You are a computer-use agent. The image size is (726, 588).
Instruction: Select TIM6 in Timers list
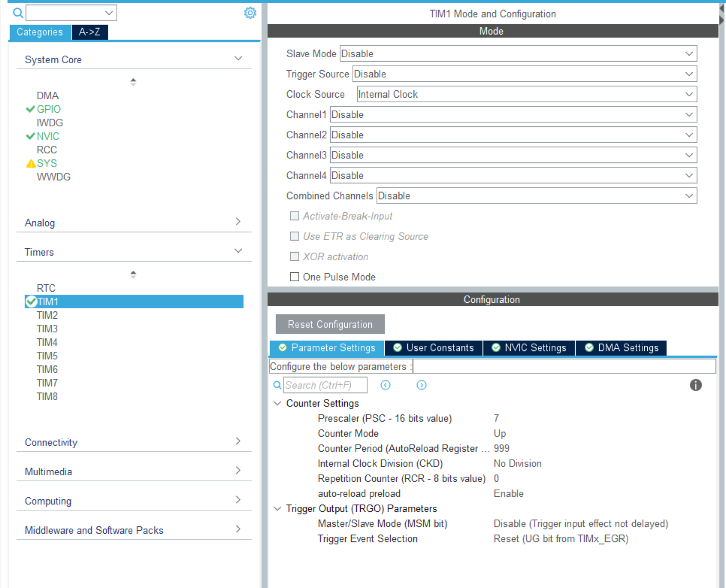point(47,369)
